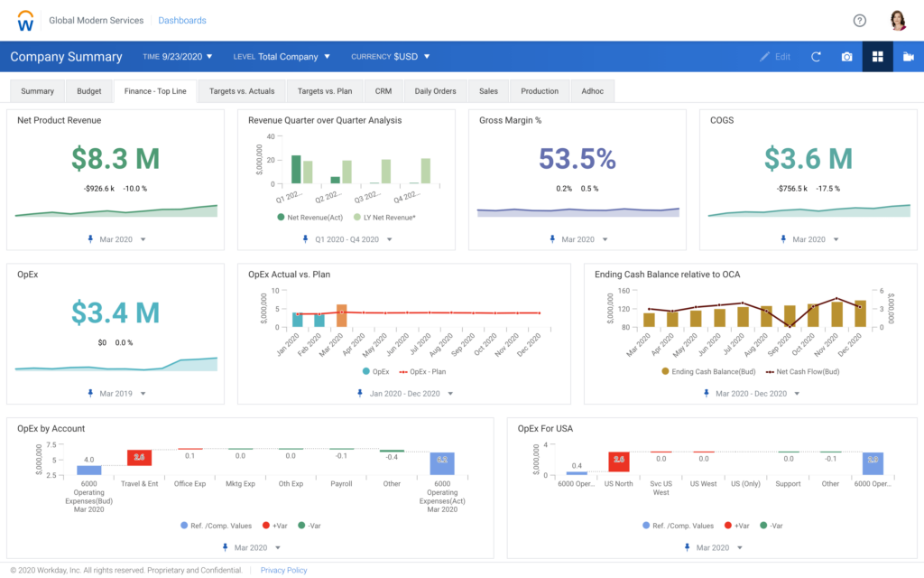Open the Daily Orders tab
This screenshot has height=578, width=924.
(434, 90)
